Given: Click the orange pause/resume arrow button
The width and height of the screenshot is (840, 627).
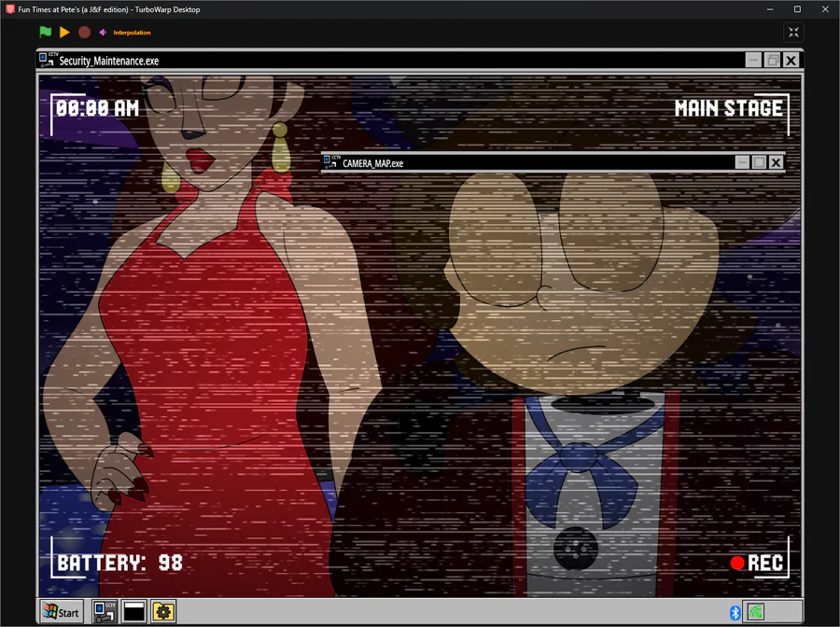Looking at the screenshot, I should 64,32.
